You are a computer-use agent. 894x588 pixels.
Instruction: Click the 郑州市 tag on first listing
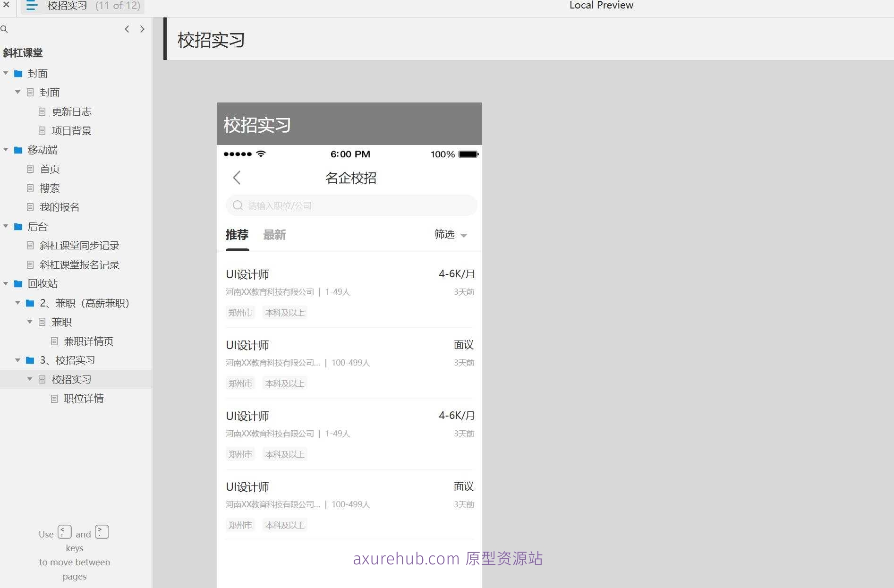click(x=240, y=313)
